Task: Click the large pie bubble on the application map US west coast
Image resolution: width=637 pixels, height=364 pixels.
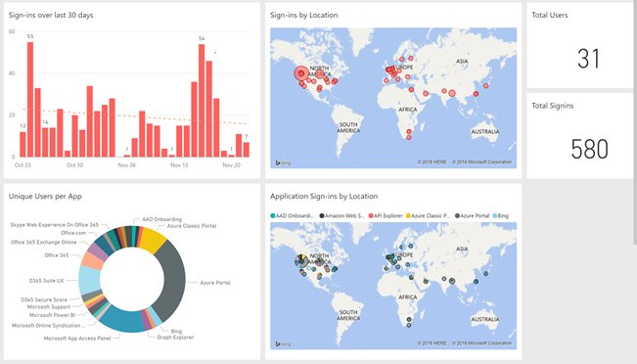Action: [301, 261]
